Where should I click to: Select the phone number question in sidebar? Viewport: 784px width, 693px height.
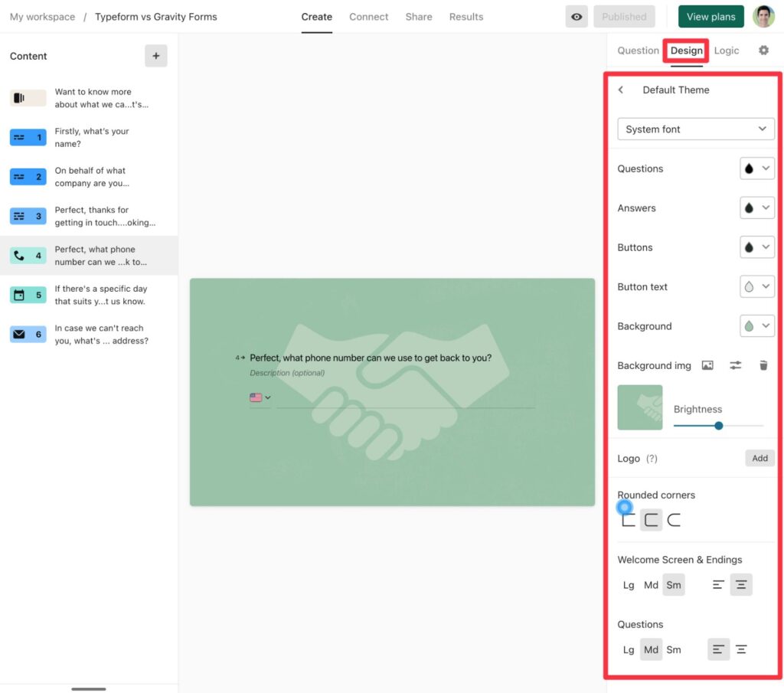click(90, 255)
